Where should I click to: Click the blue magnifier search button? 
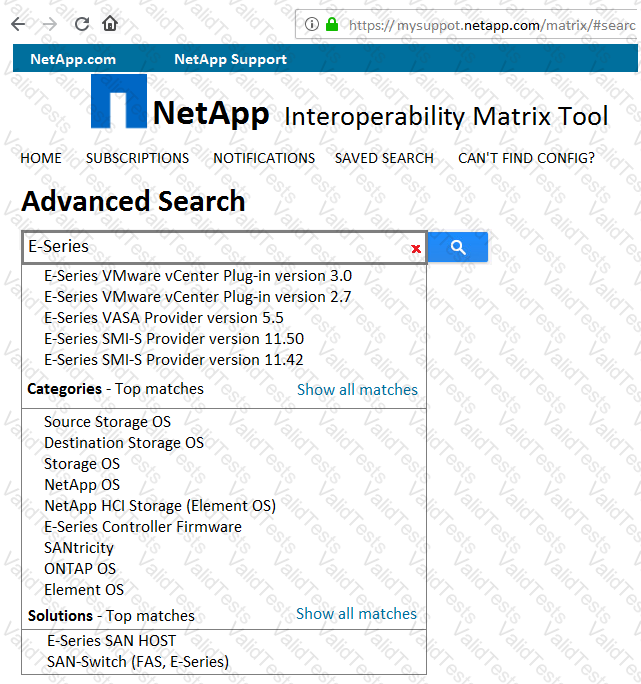click(x=458, y=247)
